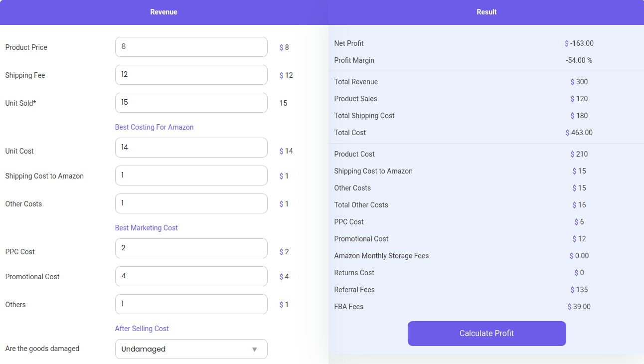Click the dropdown arrow beside Undamaged
644x364 pixels.
pyautogui.click(x=254, y=350)
